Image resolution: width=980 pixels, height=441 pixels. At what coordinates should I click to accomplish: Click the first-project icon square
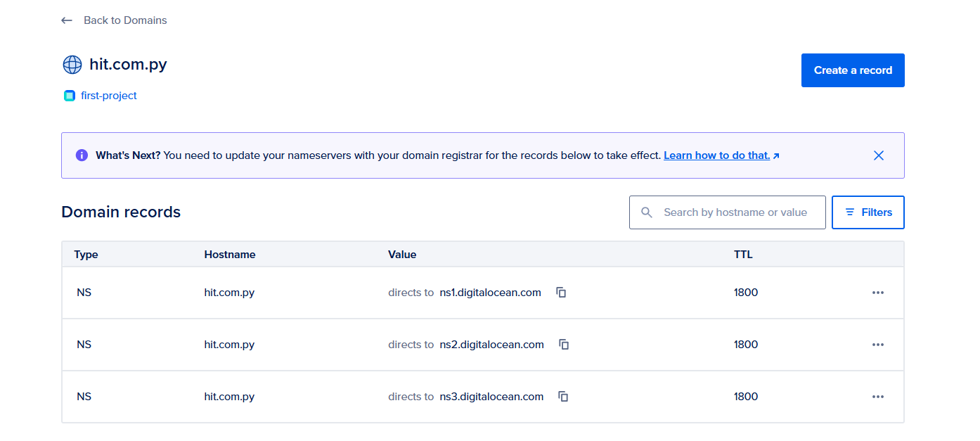[x=69, y=96]
